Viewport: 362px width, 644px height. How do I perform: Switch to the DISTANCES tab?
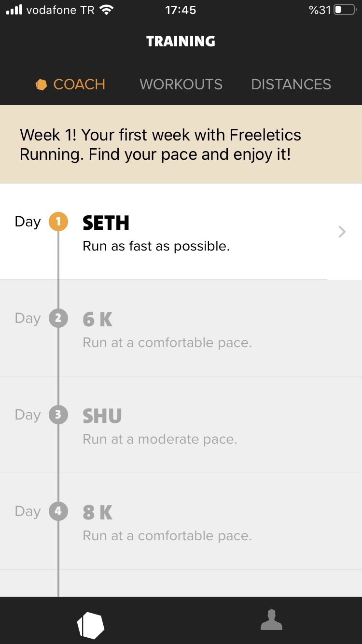(291, 84)
